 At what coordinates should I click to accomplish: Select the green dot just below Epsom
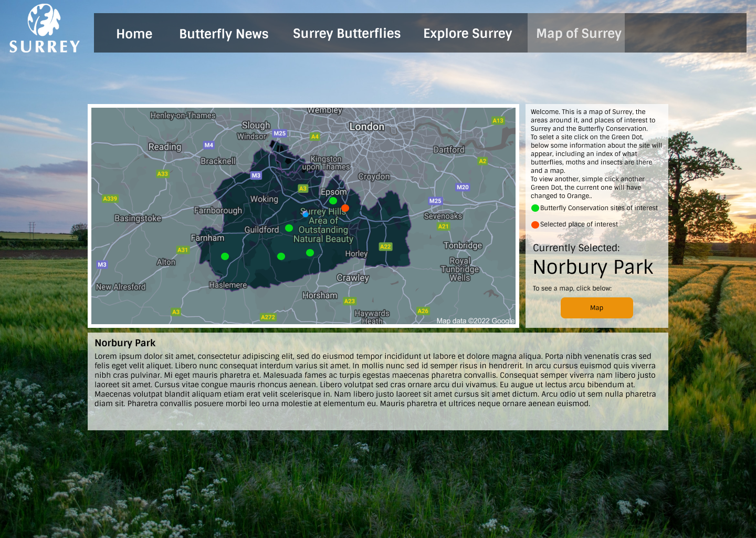click(333, 201)
